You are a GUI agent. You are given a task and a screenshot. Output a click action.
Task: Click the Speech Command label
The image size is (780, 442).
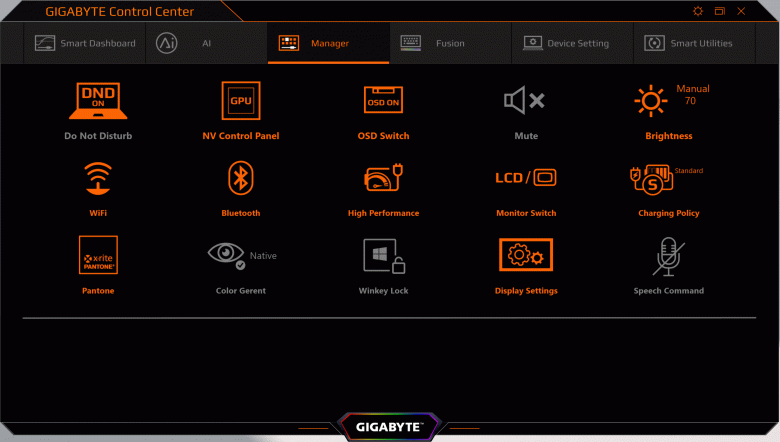(669, 290)
